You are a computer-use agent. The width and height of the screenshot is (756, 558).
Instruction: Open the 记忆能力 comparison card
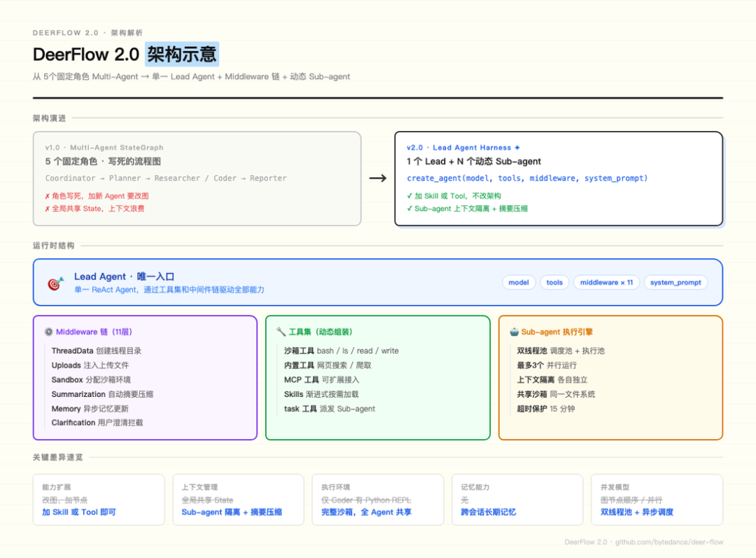click(x=517, y=499)
